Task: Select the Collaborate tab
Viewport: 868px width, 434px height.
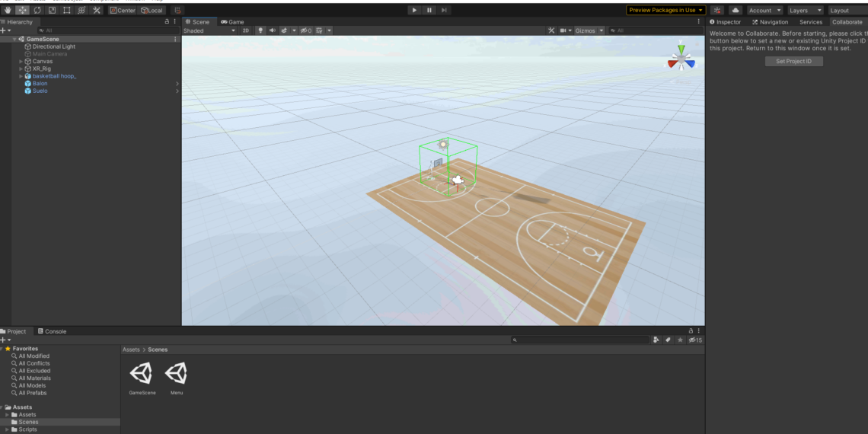Action: pos(847,22)
